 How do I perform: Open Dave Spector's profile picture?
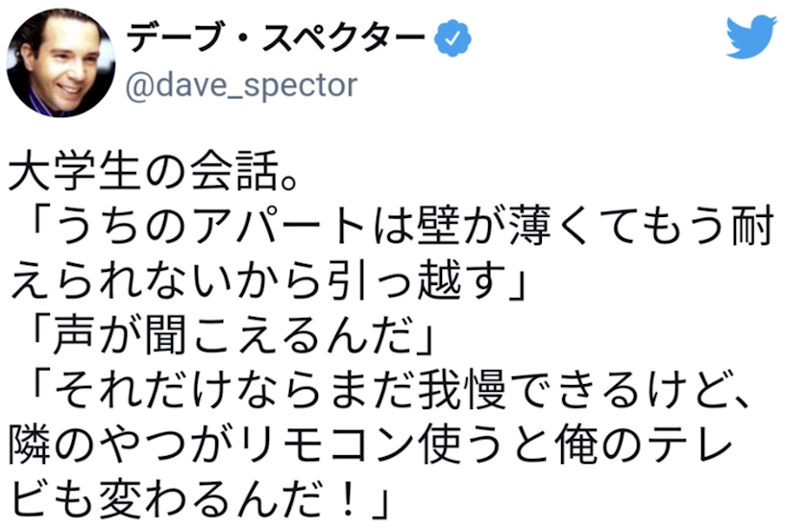click(x=60, y=61)
